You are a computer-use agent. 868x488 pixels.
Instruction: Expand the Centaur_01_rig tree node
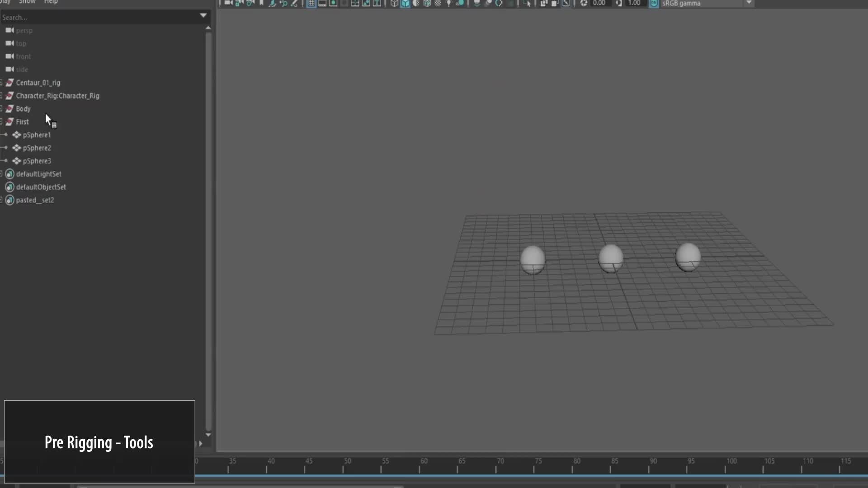(x=1, y=83)
